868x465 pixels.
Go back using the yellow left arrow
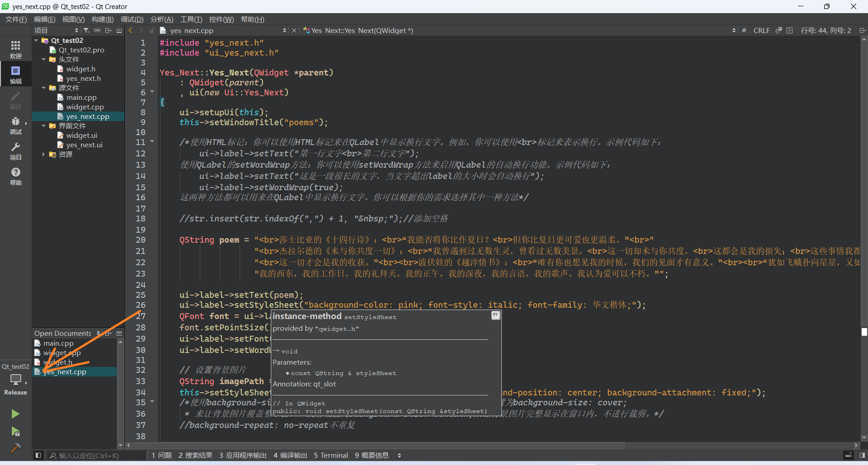click(131, 30)
